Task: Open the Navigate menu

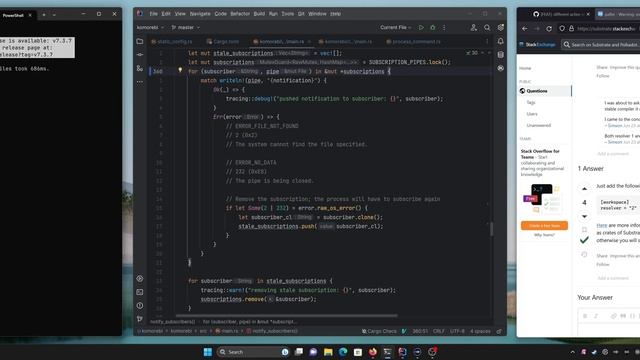Action: click(200, 14)
